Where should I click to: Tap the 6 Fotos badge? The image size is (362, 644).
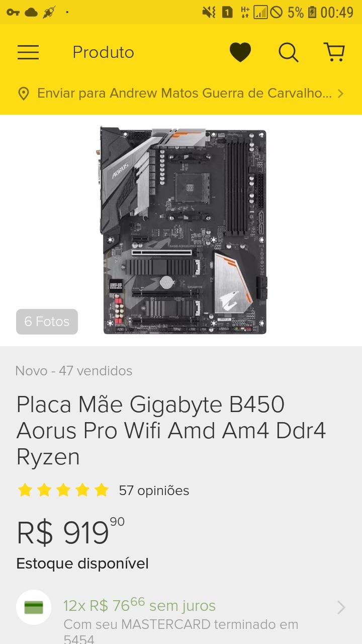point(47,321)
